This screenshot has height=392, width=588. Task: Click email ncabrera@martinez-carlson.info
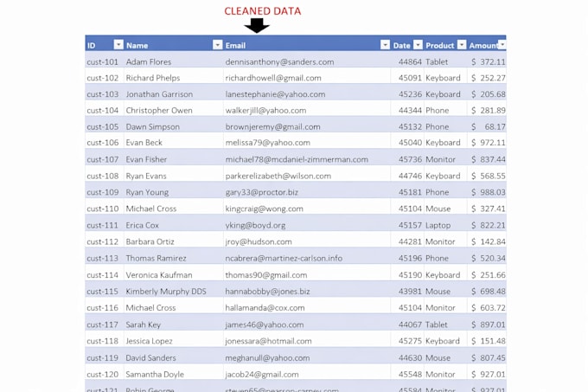284,258
